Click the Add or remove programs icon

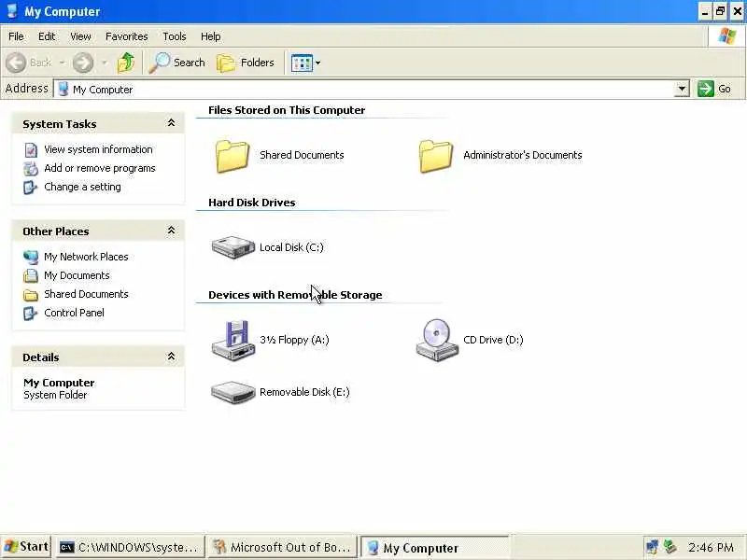click(31, 169)
